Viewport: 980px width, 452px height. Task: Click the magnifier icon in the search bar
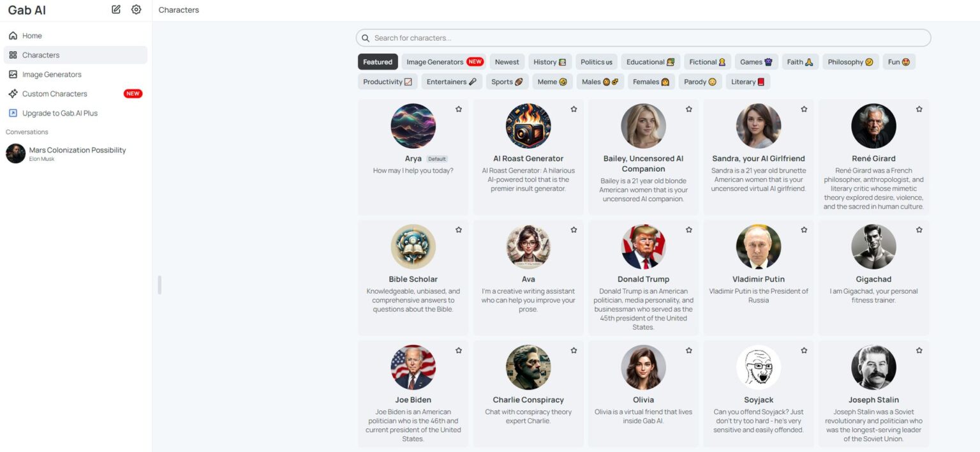coord(366,38)
